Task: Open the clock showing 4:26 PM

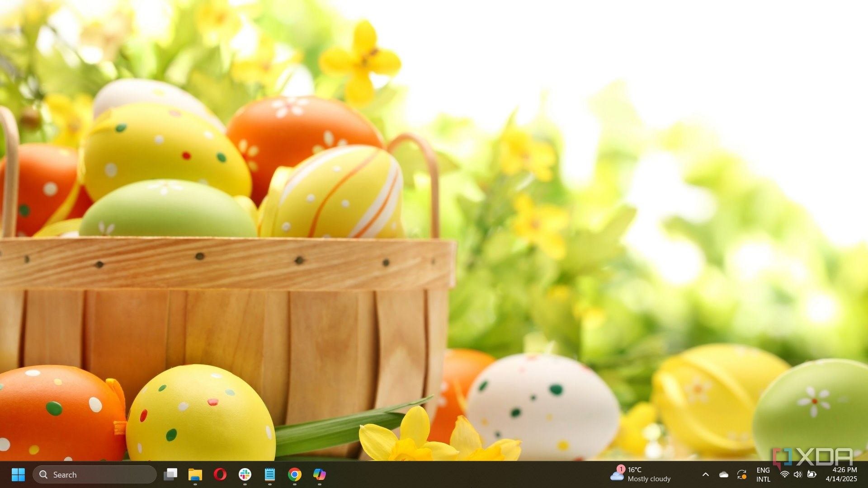Action: click(x=844, y=470)
